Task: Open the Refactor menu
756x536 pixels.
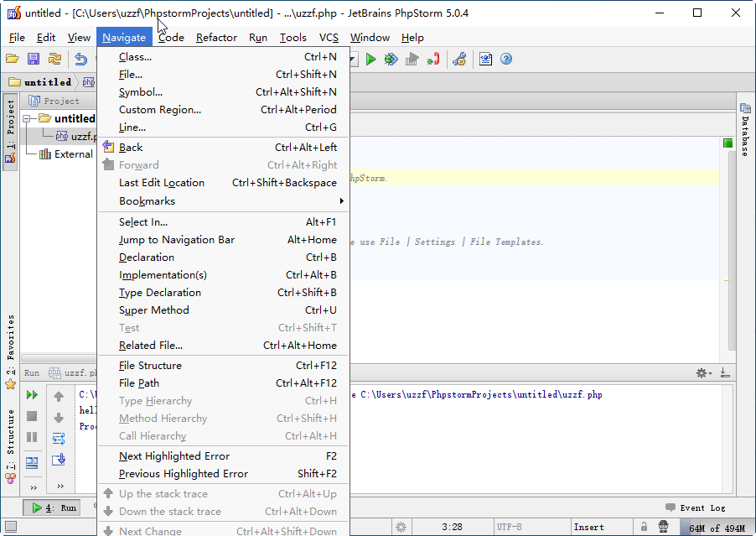Action: click(216, 38)
